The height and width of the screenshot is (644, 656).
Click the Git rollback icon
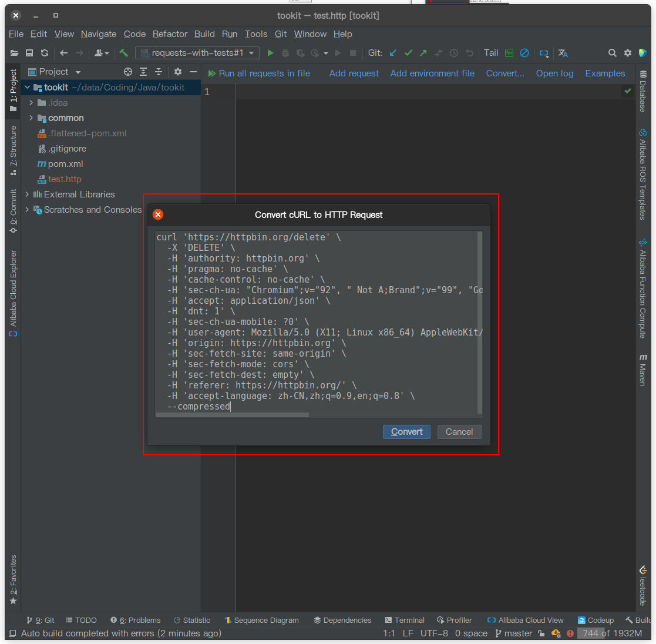point(469,53)
